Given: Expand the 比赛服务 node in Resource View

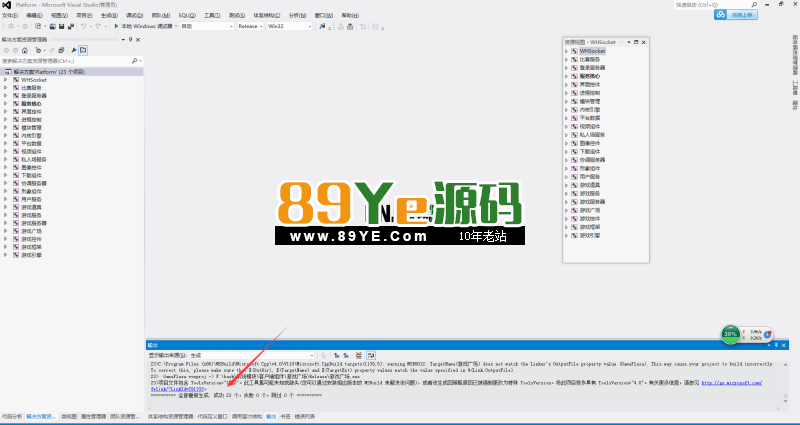Looking at the screenshot, I should (566, 59).
